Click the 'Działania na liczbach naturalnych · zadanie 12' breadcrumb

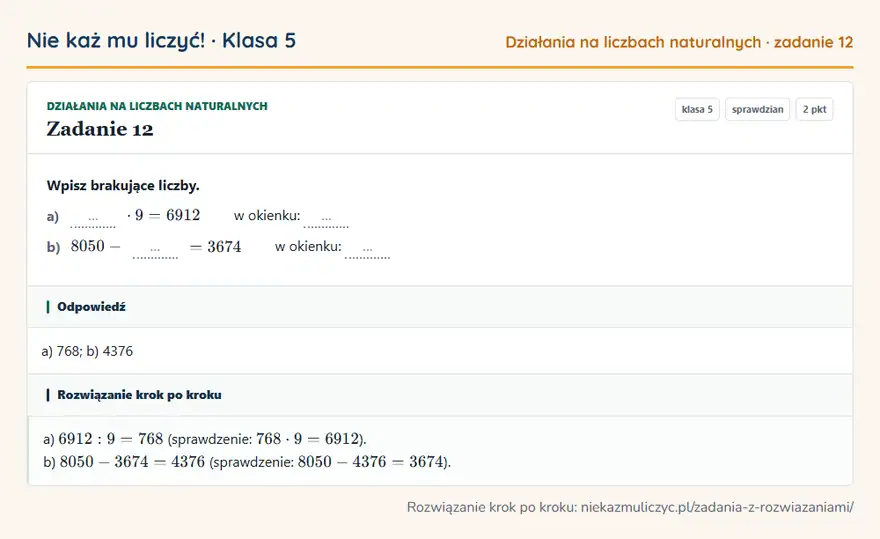[x=679, y=42]
